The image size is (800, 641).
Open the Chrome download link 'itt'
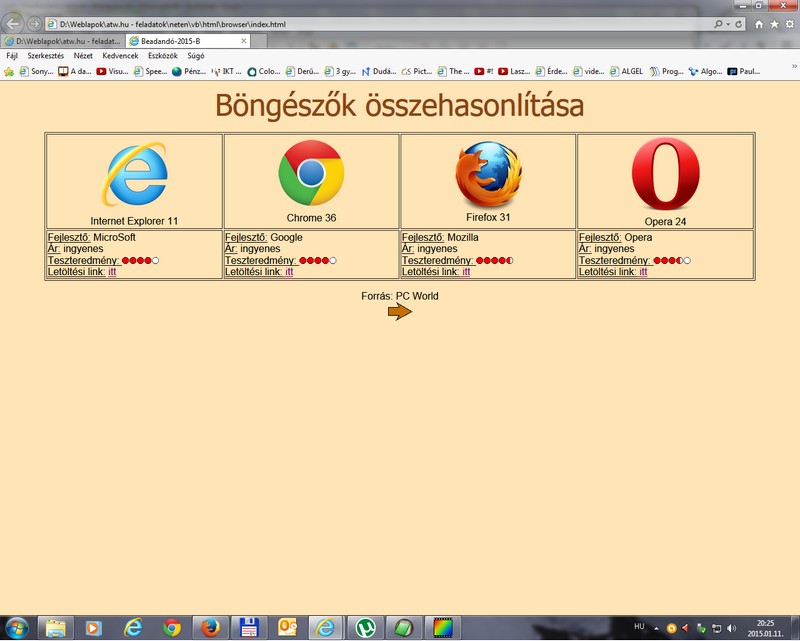pos(289,272)
